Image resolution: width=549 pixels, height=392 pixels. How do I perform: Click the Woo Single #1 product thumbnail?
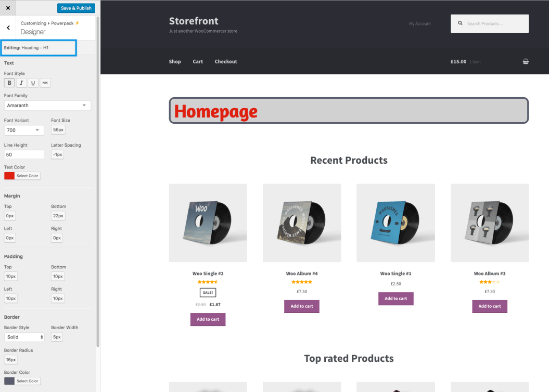pyautogui.click(x=395, y=223)
